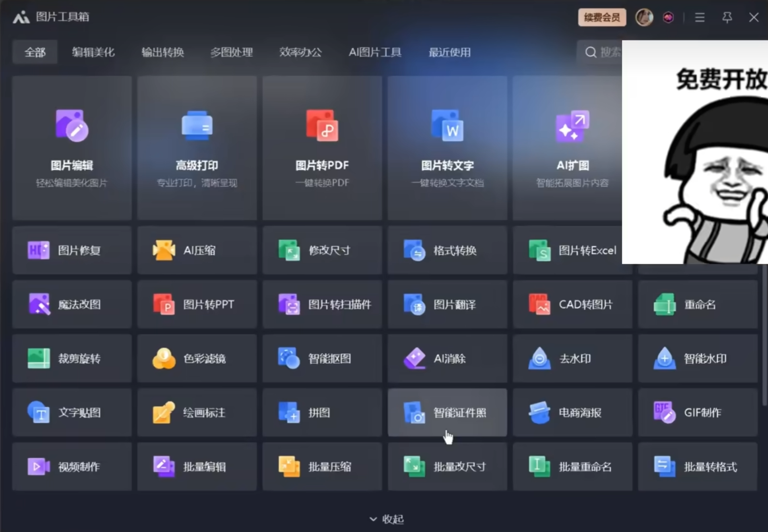Viewport: 768px width, 532px height.
Task: Open the 图片编辑 tool icon
Action: (x=72, y=126)
